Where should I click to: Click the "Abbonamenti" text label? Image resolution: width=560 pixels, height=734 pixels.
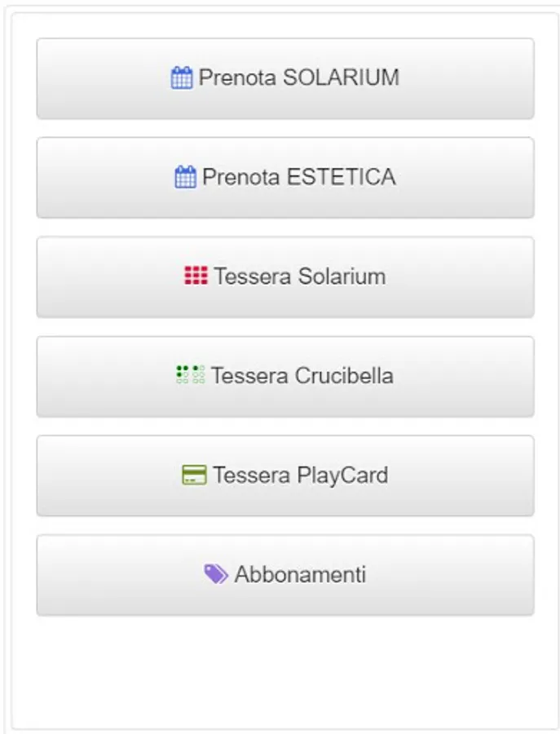click(300, 576)
